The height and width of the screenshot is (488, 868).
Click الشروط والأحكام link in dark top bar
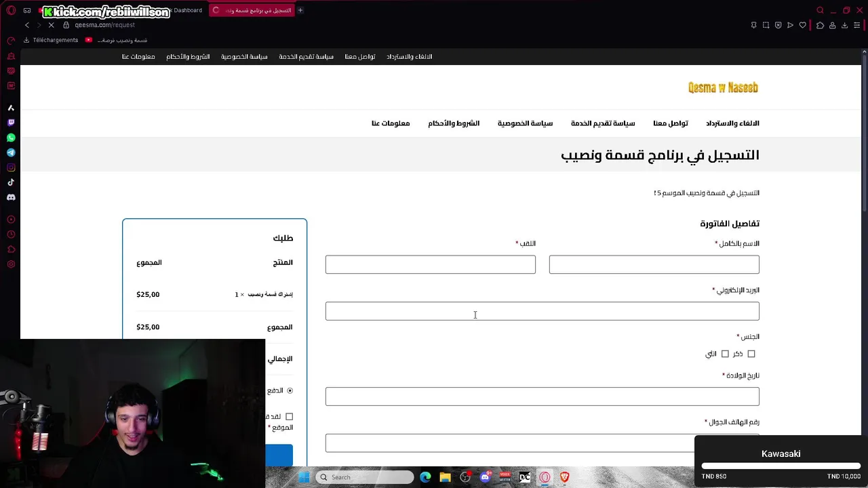188,57
